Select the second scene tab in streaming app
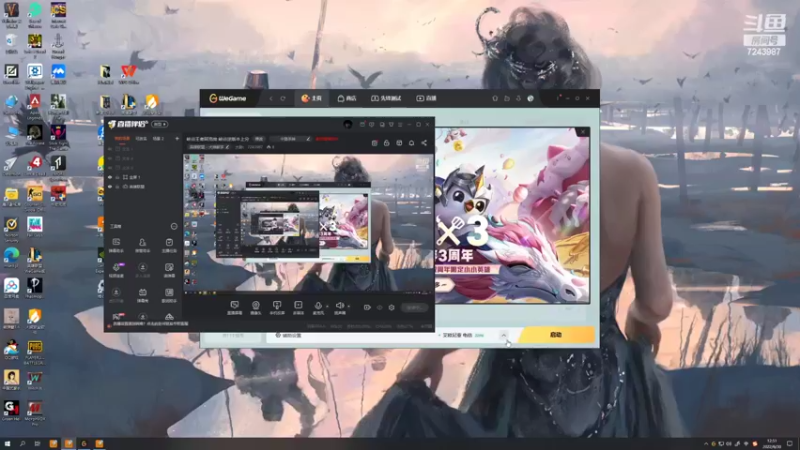Viewport: 800px width, 450px height. click(x=141, y=138)
